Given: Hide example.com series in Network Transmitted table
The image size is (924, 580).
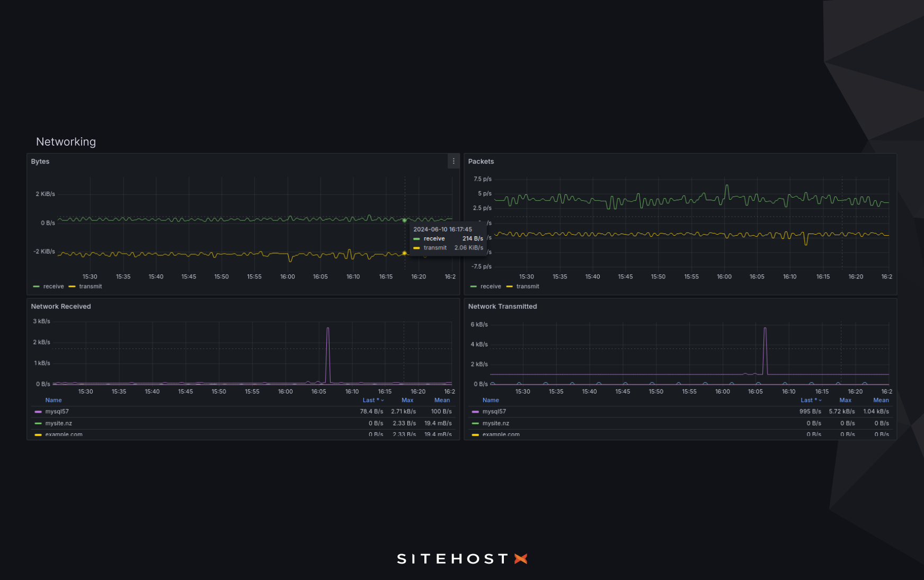Looking at the screenshot, I should [x=501, y=434].
